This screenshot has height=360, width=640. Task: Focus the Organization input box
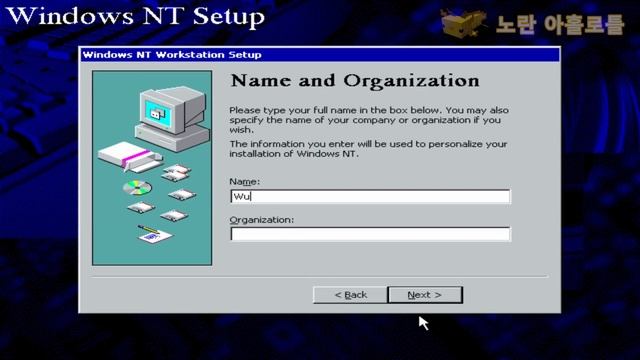click(370, 234)
